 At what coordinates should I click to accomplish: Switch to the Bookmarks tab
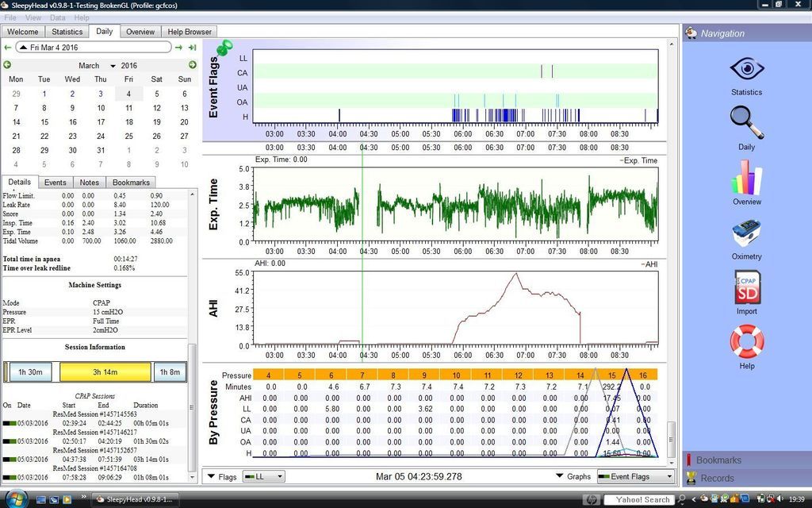coord(131,183)
